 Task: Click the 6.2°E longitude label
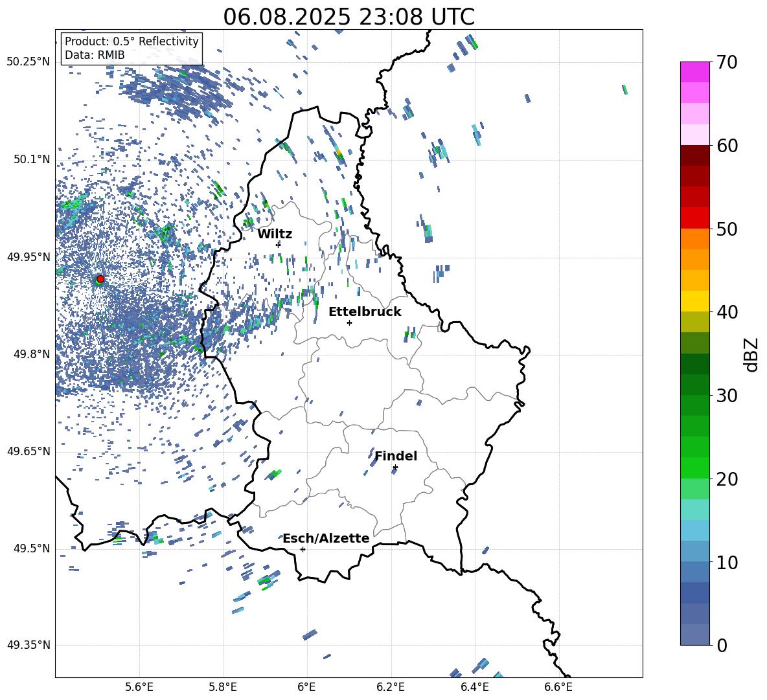coord(391,687)
